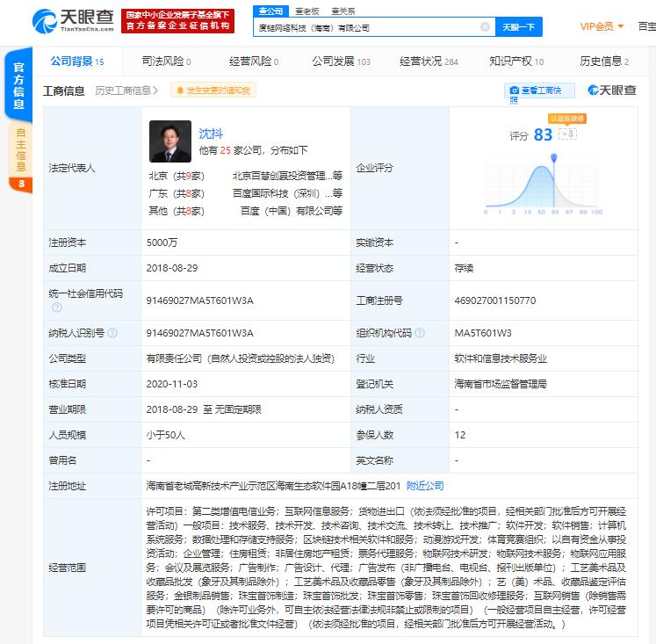Click the 附近公司 link
This screenshot has width=656, height=644.
click(x=425, y=486)
